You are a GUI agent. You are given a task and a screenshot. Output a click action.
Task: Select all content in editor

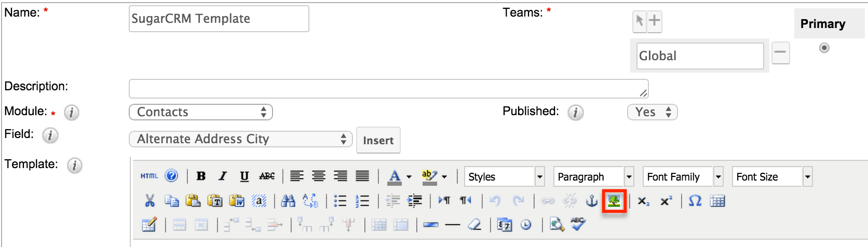[x=259, y=201]
